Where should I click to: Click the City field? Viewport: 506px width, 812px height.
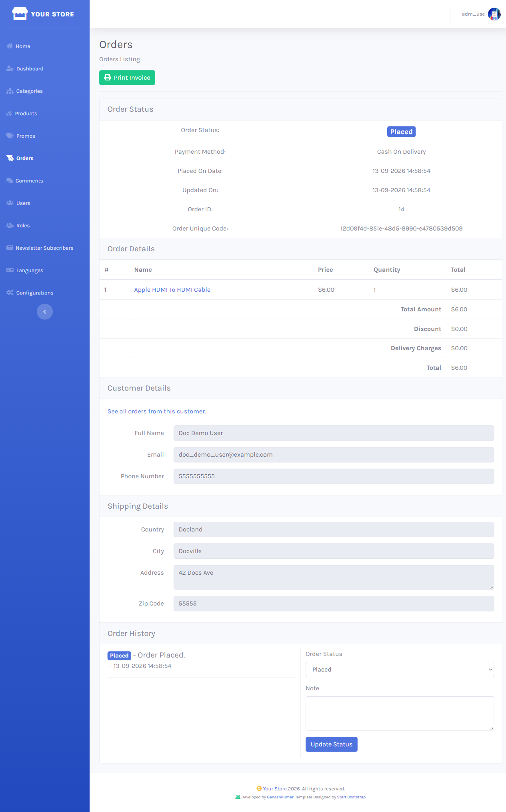coord(334,551)
